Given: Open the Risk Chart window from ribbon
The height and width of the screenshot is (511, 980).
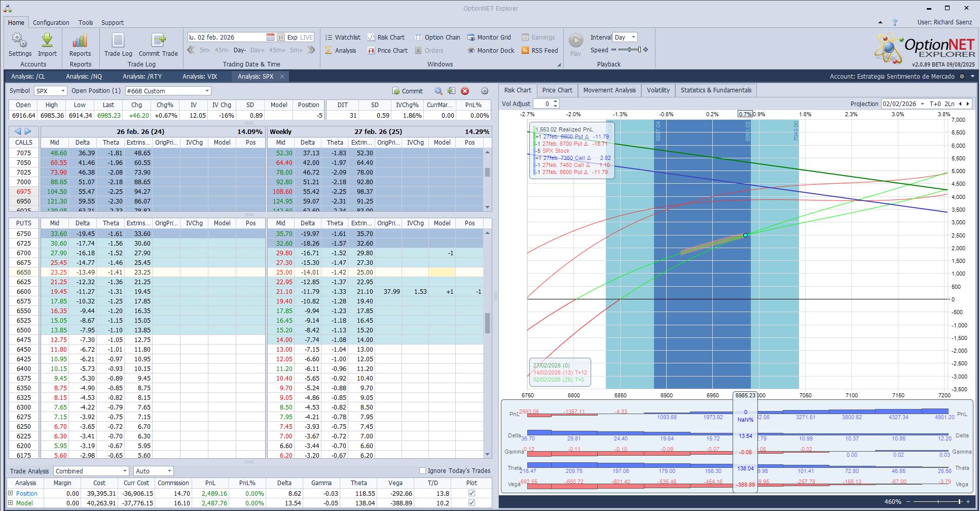Looking at the screenshot, I should [386, 37].
